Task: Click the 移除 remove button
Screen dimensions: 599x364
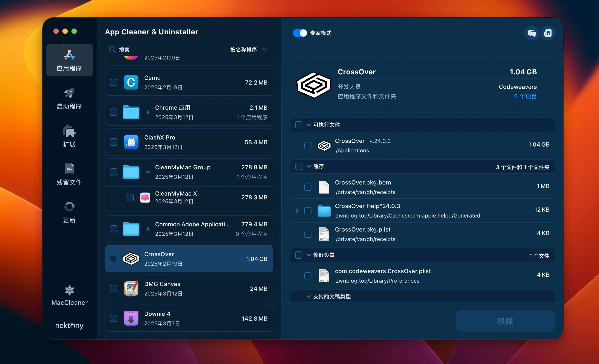Action: click(505, 321)
